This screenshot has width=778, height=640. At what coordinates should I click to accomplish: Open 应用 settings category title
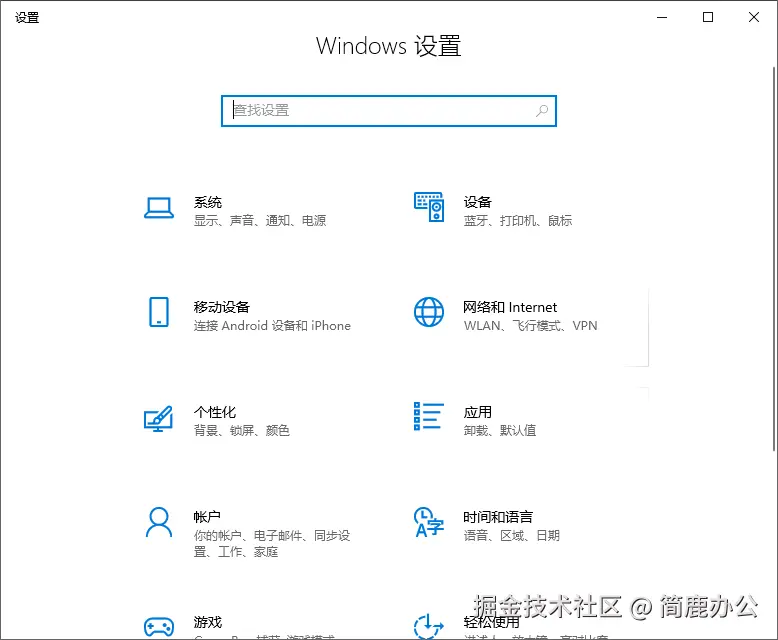click(477, 412)
